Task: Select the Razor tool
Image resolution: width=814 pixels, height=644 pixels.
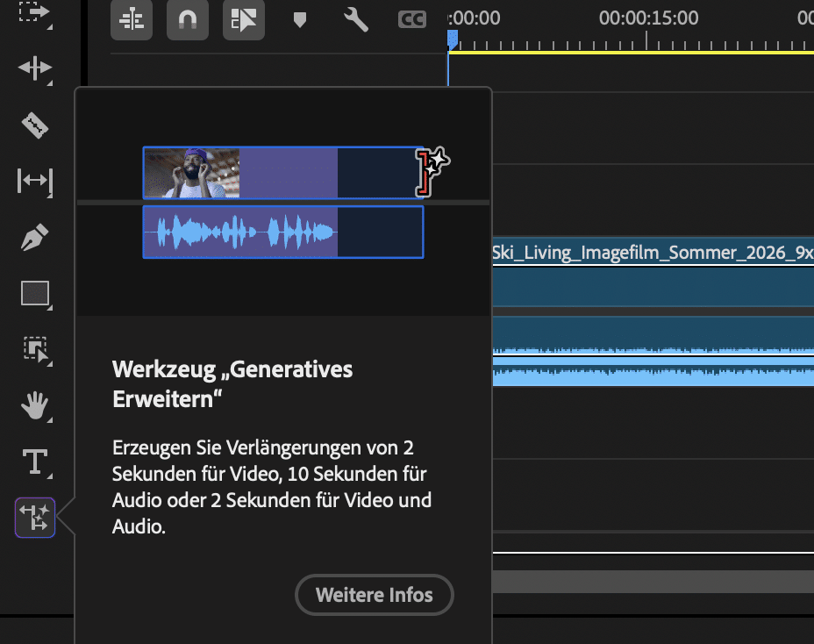Action: click(35, 125)
